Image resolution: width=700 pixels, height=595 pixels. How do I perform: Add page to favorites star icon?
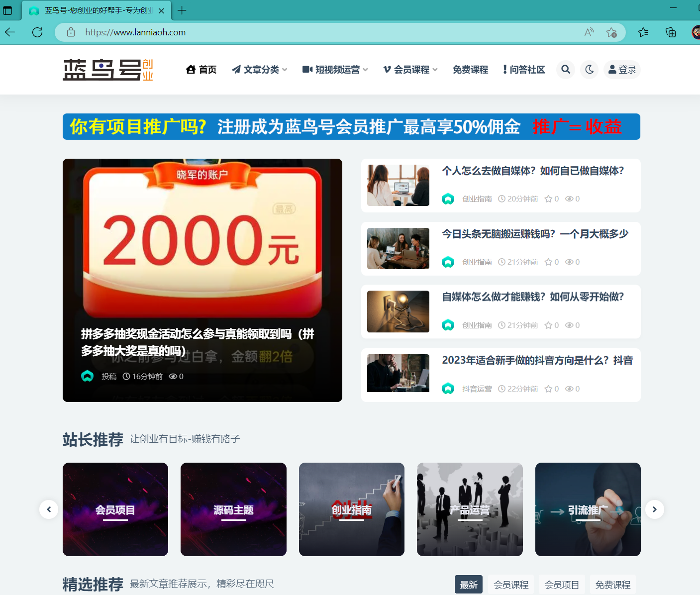tap(611, 32)
